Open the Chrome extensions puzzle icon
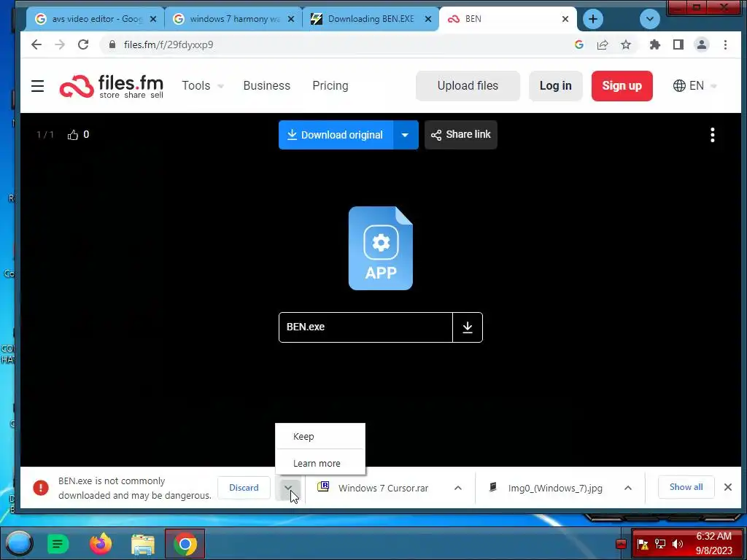747x560 pixels. tap(654, 44)
